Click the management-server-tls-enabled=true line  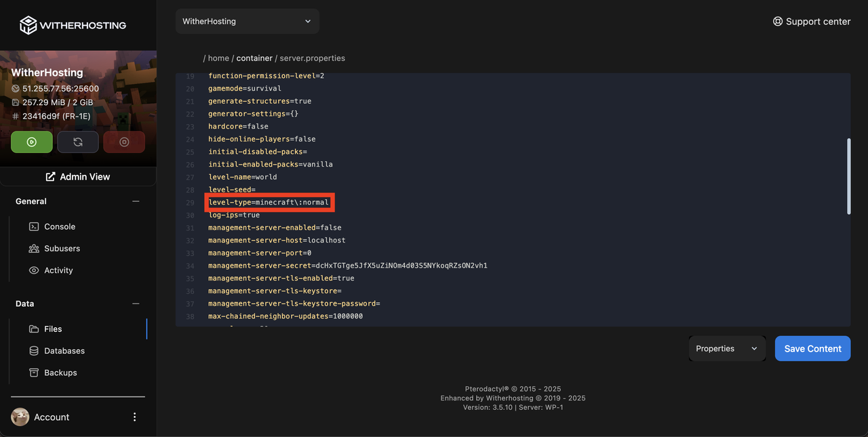[281, 278]
